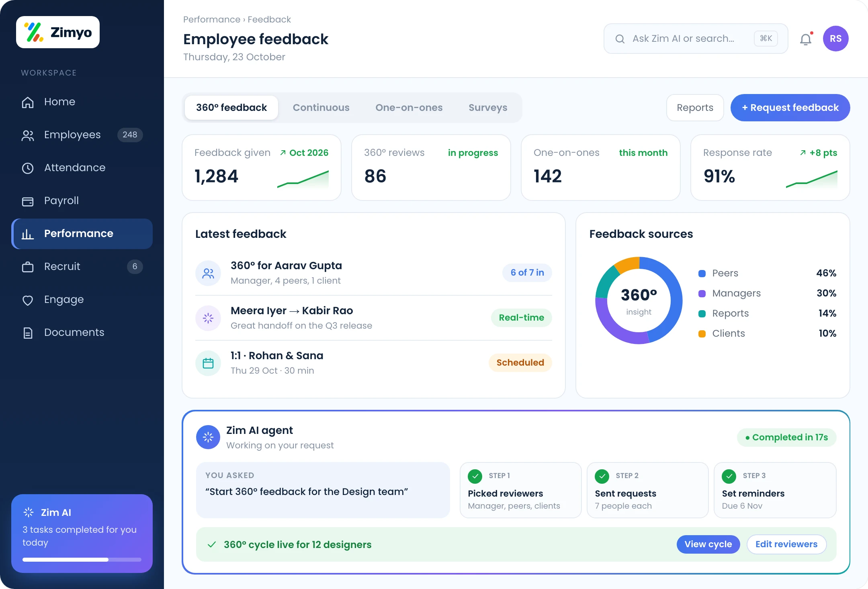This screenshot has width=868, height=589.
Task: Open the RS profile avatar
Action: 836,39
